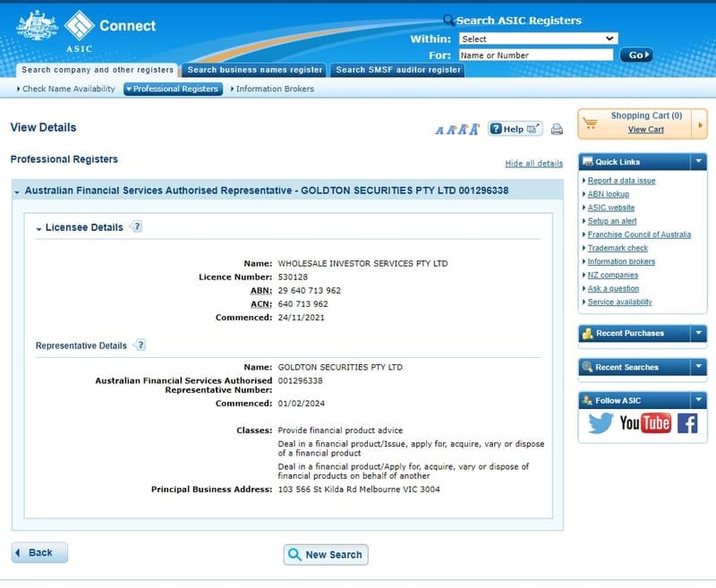
Task: Select licence number 530128 text
Action: (293, 277)
